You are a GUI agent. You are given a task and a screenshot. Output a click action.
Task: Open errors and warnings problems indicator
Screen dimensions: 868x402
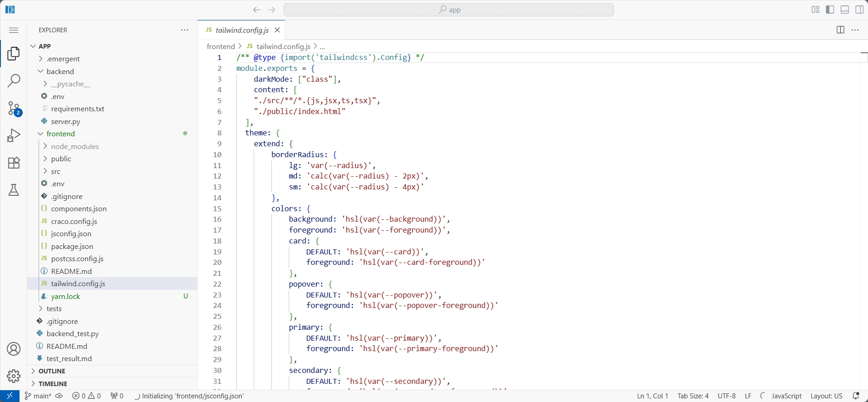point(86,396)
